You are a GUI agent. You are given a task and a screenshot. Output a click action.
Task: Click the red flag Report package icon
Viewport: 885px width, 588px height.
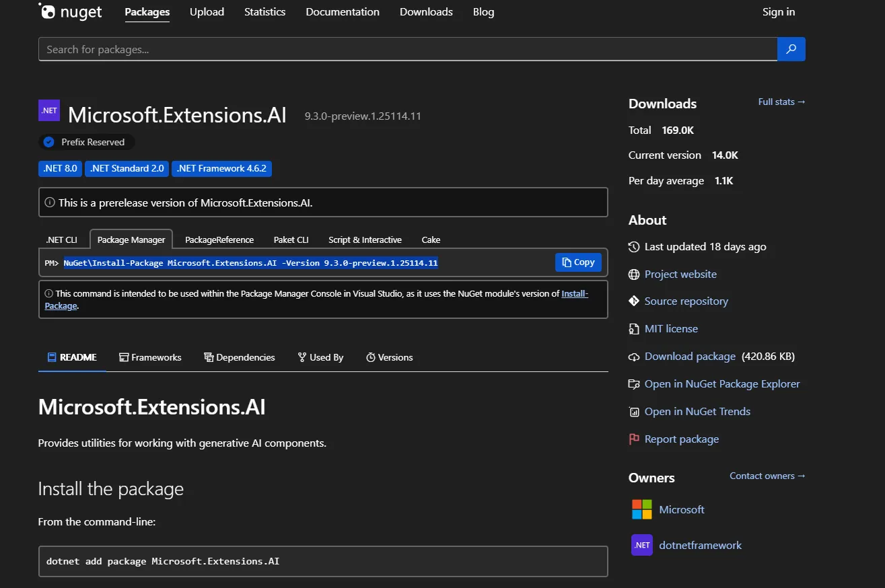point(634,439)
